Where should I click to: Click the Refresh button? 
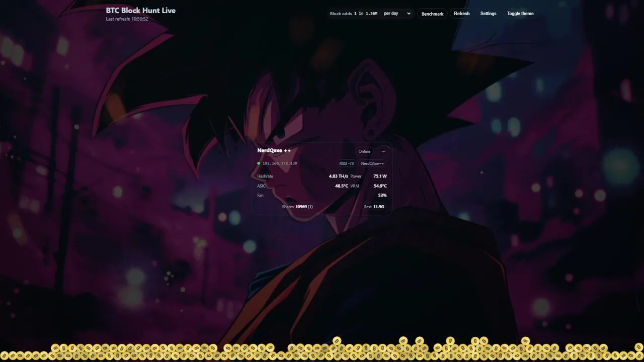click(461, 14)
